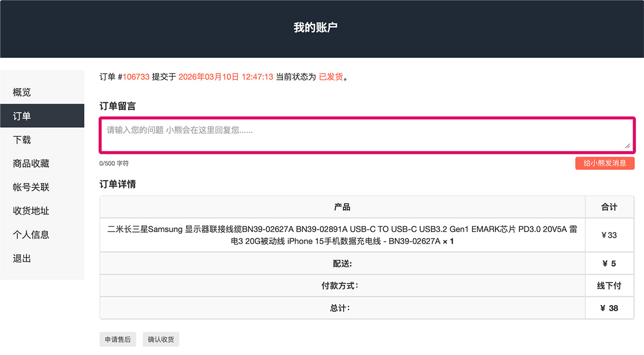
Task: Click the 我的账户 page title
Action: (x=315, y=28)
